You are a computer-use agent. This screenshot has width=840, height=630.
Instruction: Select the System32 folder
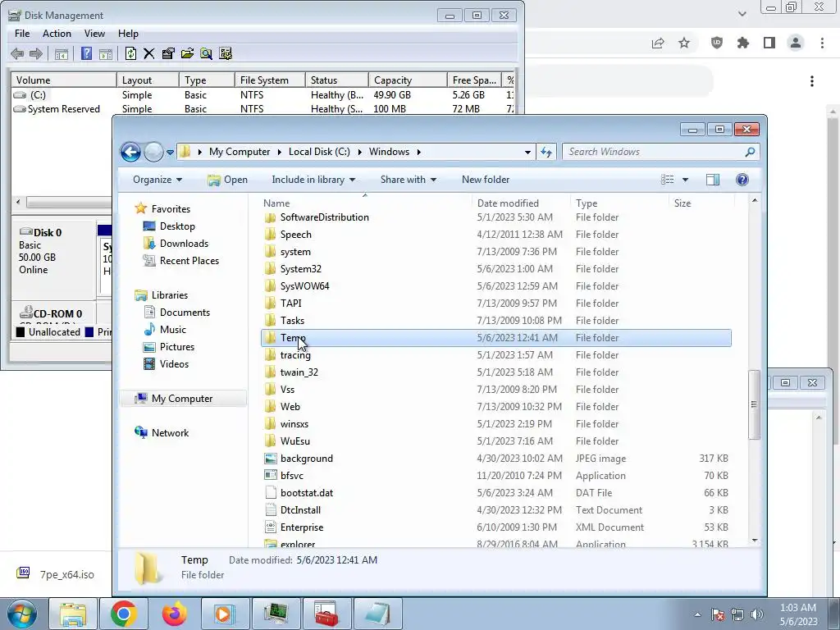point(496,269)
